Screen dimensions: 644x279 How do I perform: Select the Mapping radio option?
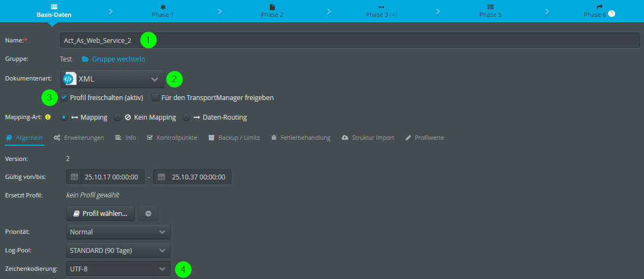click(x=64, y=117)
